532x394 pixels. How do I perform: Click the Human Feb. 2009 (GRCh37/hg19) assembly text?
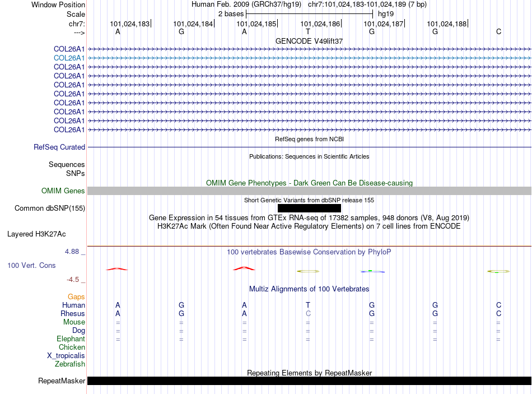pyautogui.click(x=246, y=4)
